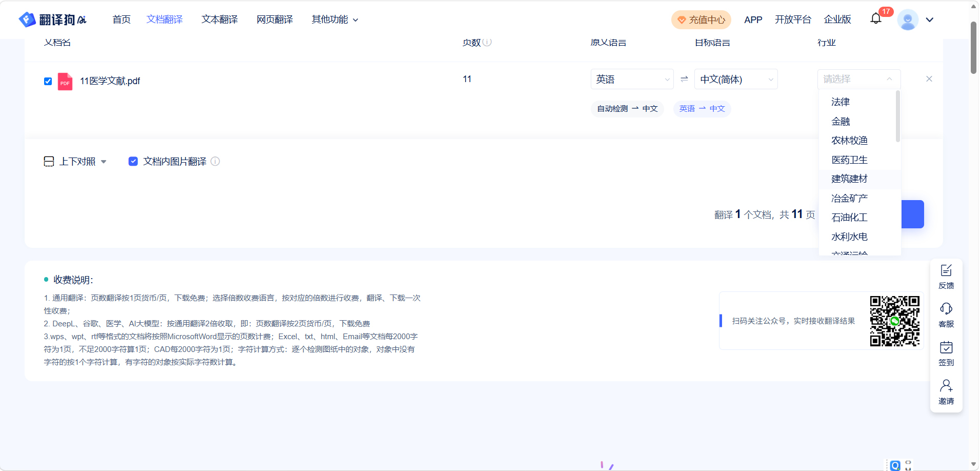Screen dimensions: 980x471
Task: Expand the account dropdown chevron
Action: (x=930, y=19)
